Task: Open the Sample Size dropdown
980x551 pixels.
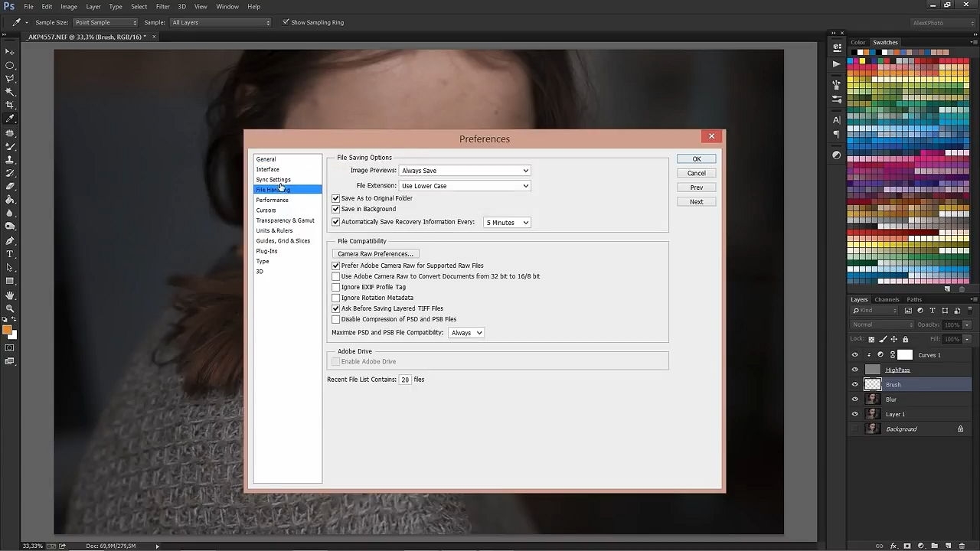Action: pos(106,22)
